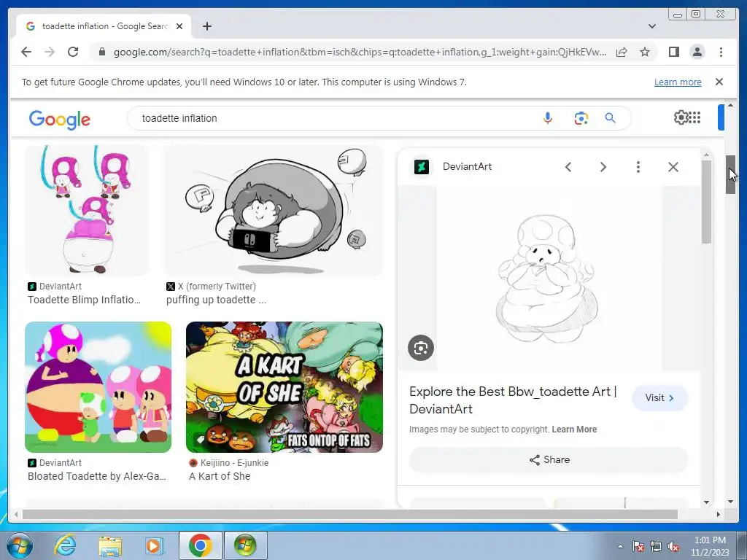Open the Bloated Toadette by Alex-Ga result title
The width and height of the screenshot is (747, 560).
(97, 476)
